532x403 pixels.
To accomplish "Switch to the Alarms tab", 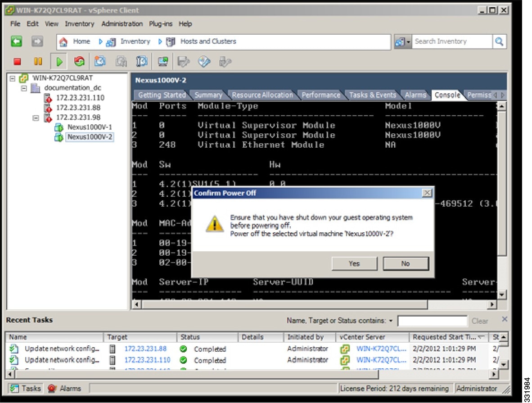I will click(x=415, y=95).
